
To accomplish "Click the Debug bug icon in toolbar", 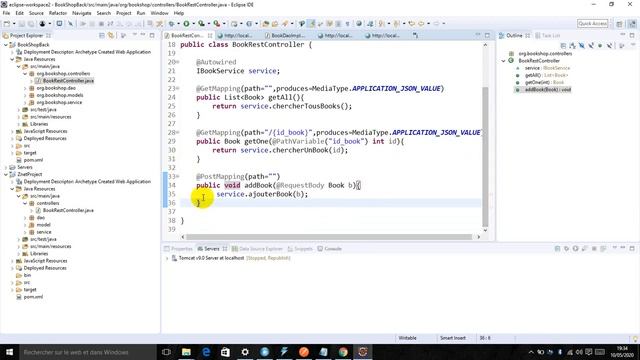I will click(171, 24).
